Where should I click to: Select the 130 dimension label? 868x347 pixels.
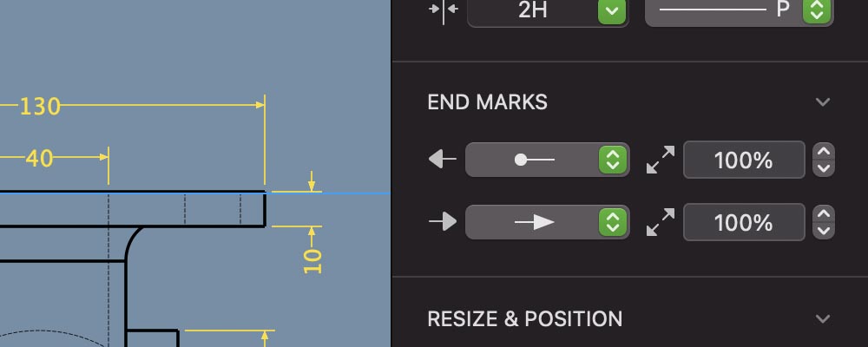point(40,107)
